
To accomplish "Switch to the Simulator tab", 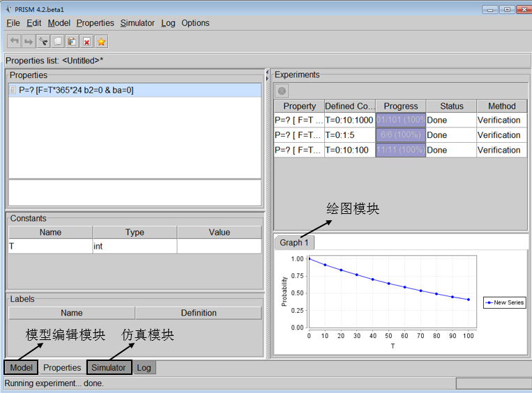I will click(x=109, y=367).
